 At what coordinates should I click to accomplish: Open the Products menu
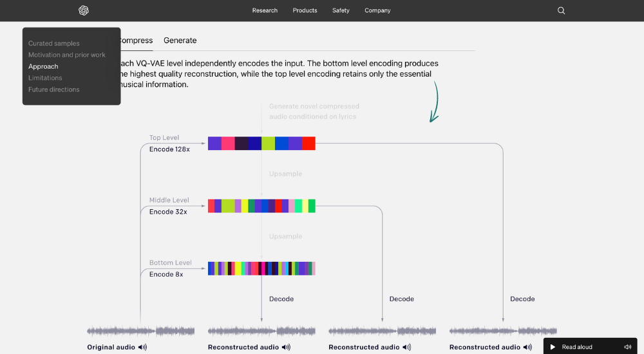[305, 10]
